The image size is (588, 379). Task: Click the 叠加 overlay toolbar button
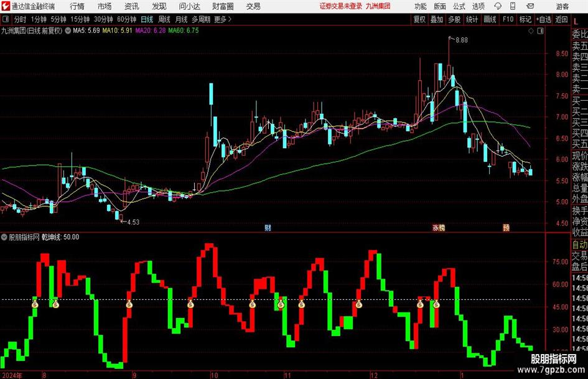click(x=437, y=19)
